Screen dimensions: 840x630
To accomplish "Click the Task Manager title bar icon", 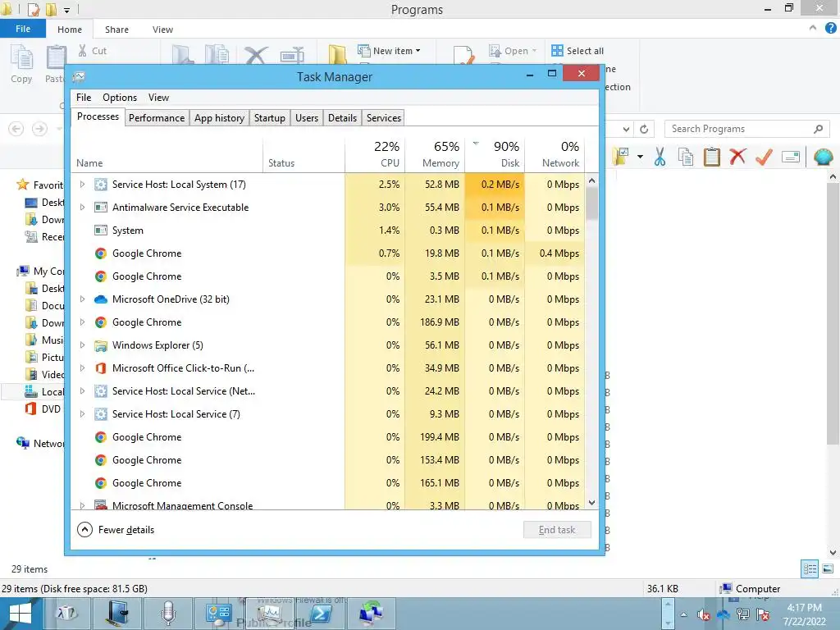I will click(x=79, y=77).
